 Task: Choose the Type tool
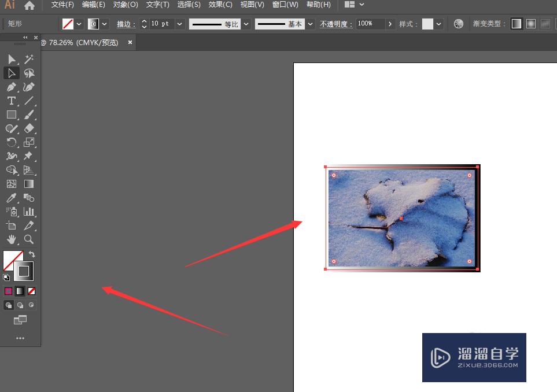(x=11, y=101)
